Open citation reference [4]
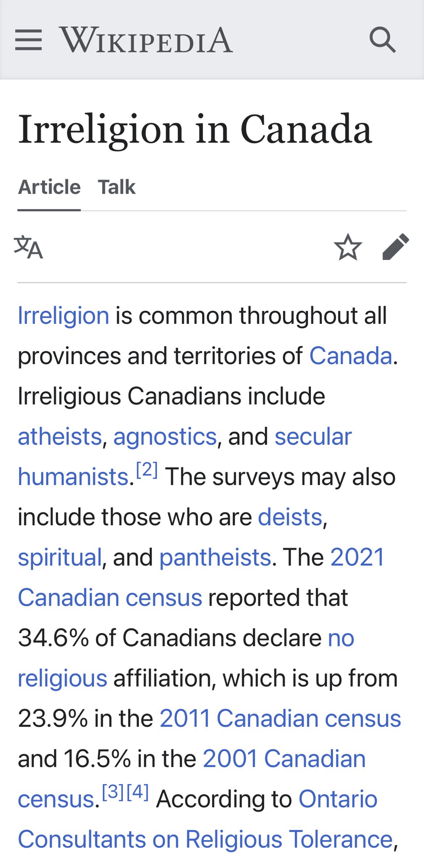This screenshot has height=868, width=424. (x=138, y=792)
